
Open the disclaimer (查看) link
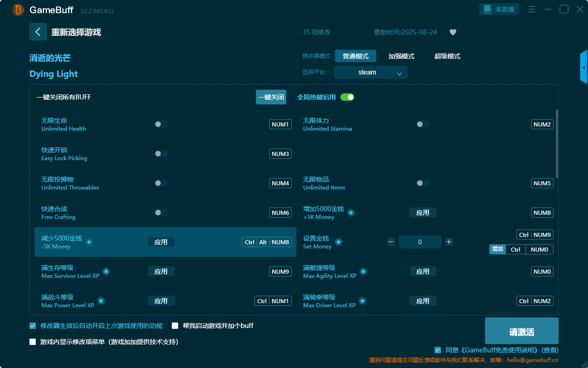click(x=549, y=350)
